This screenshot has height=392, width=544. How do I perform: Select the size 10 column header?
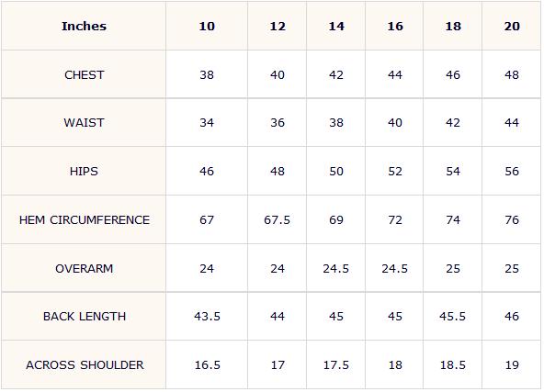207,27
